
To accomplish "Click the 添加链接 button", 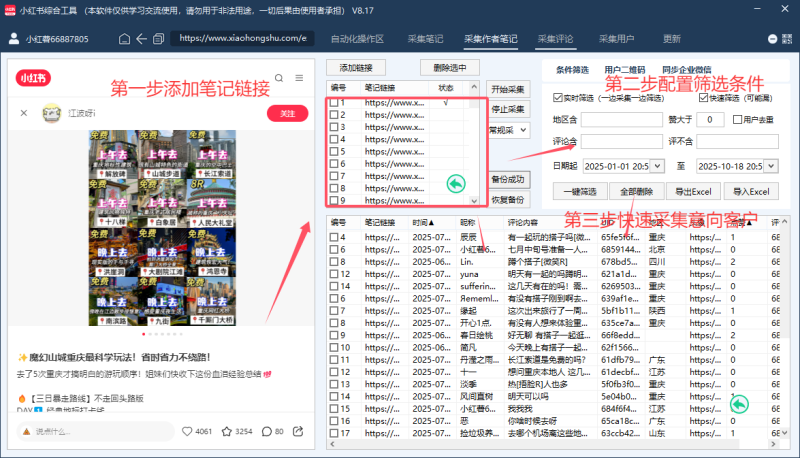I will click(x=356, y=68).
